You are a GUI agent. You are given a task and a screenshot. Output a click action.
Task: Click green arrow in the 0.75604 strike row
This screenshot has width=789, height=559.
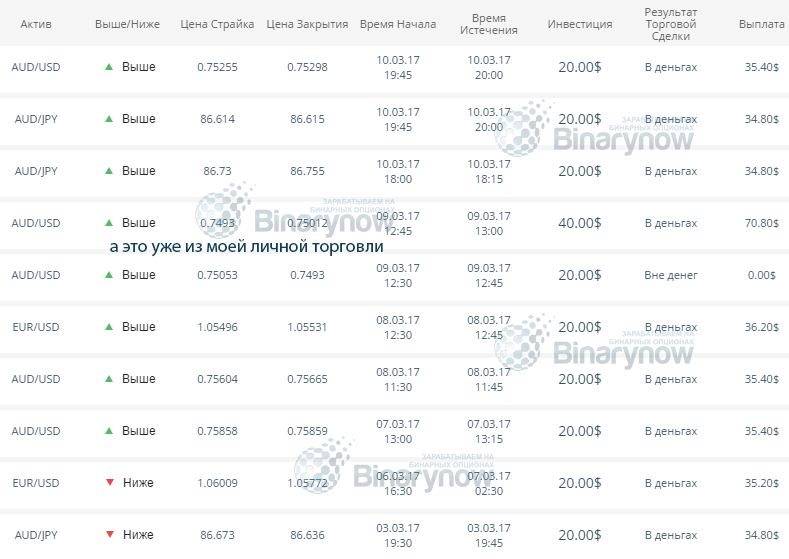pos(110,379)
